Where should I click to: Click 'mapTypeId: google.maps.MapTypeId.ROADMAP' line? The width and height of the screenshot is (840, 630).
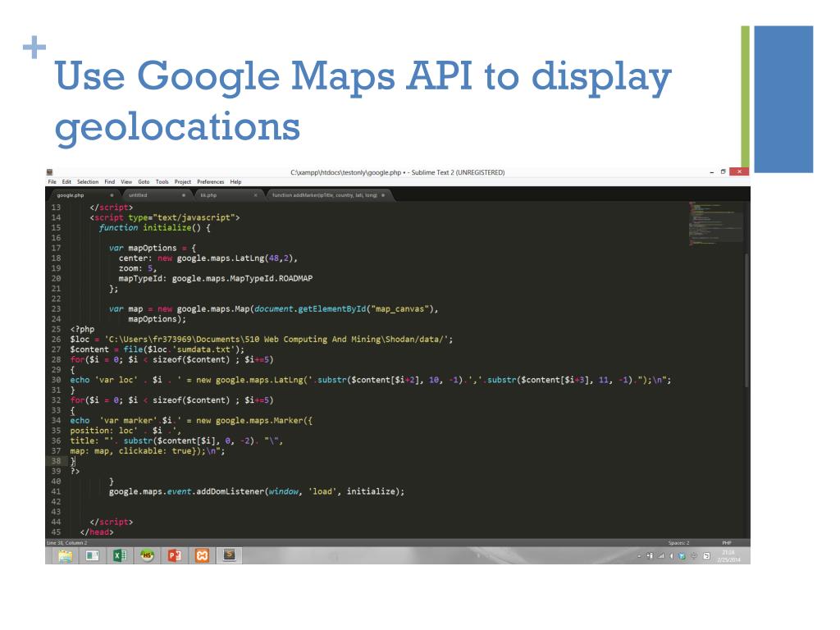coord(216,279)
